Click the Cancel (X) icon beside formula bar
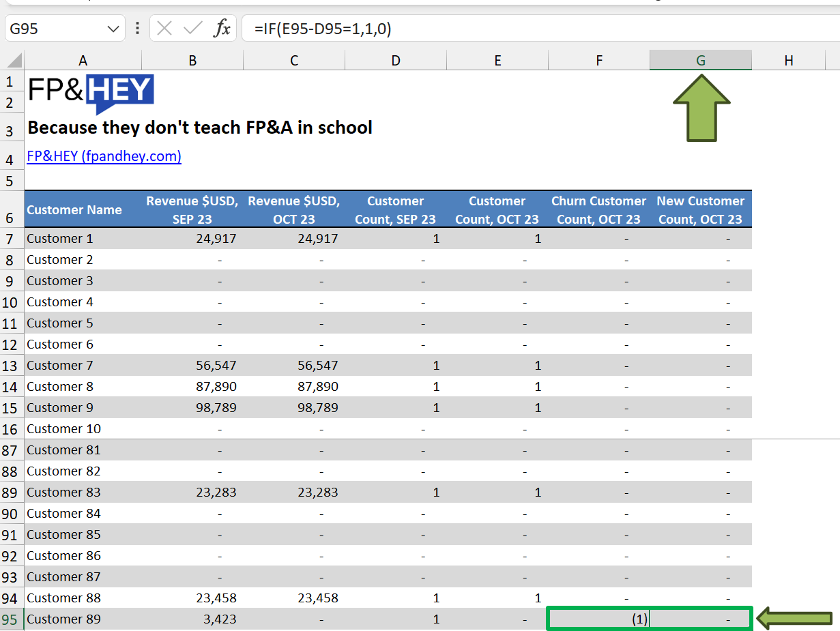Screen dimensions: 840x631 pos(164,28)
